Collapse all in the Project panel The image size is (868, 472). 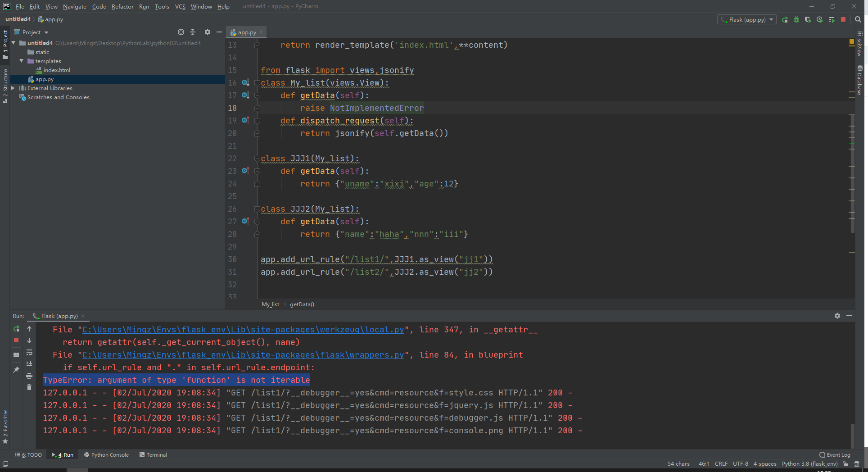(193, 32)
